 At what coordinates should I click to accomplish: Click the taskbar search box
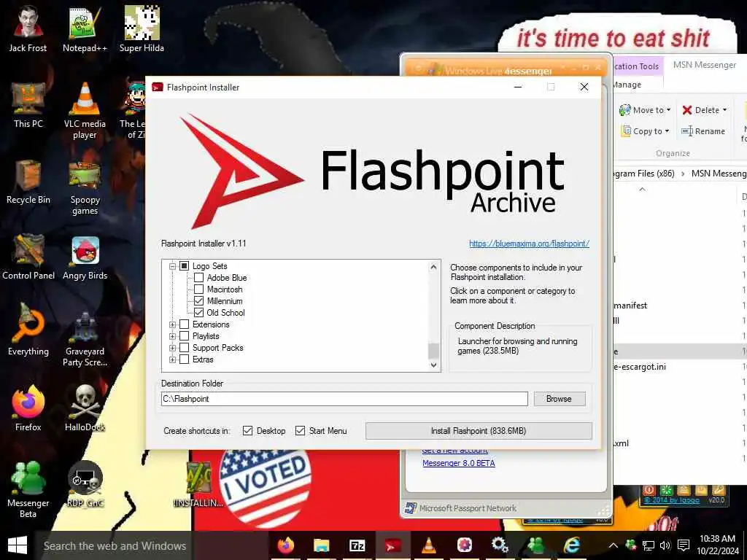pos(152,545)
